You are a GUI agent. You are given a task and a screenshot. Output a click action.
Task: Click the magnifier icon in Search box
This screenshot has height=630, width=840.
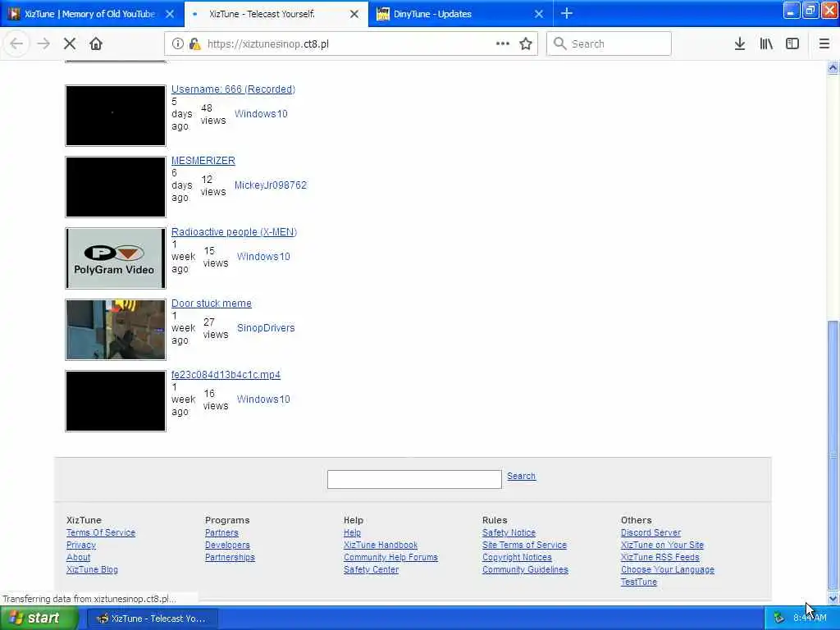click(x=559, y=44)
